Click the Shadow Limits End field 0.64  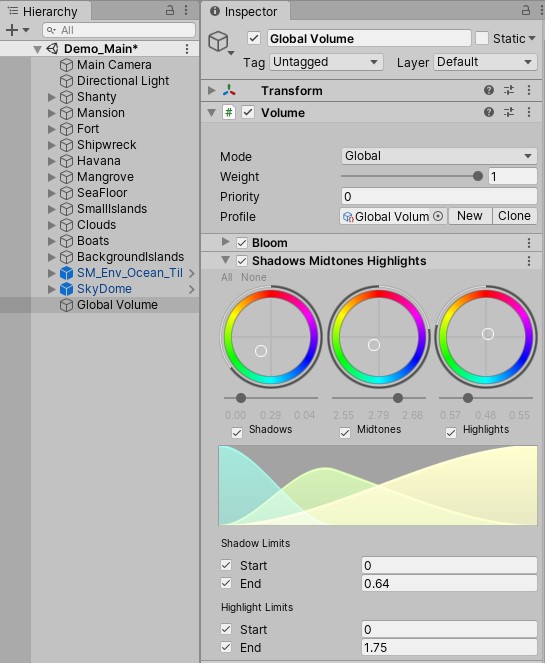(449, 584)
